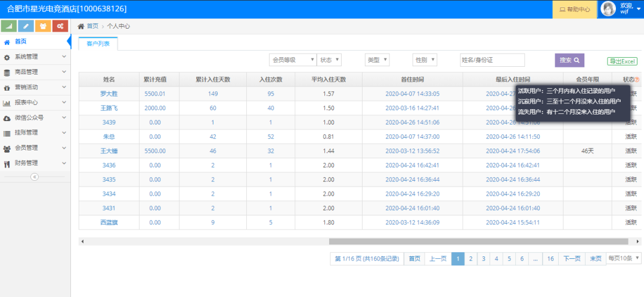Viewport: 644px width, 297px height.
Task: Go to pagination page 2
Action: 470,259
